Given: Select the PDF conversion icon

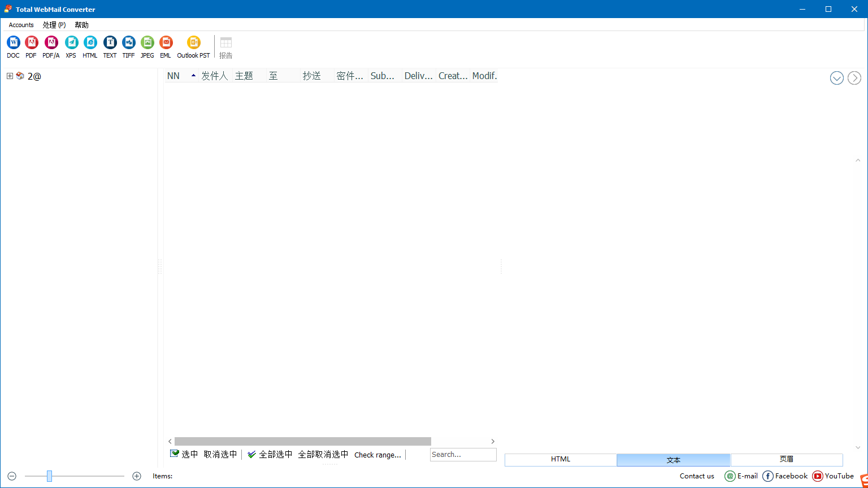Looking at the screenshot, I should [x=31, y=47].
